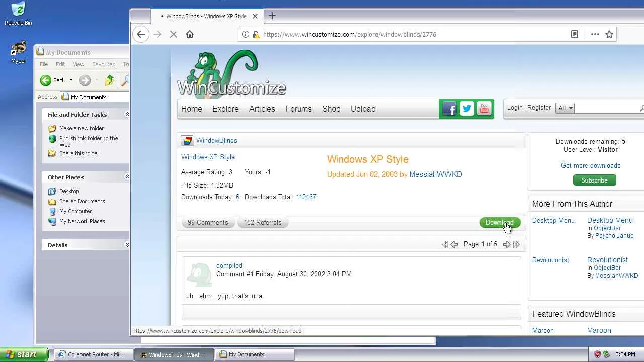
Task: Stop loading the page in the browser
Action: click(x=173, y=34)
